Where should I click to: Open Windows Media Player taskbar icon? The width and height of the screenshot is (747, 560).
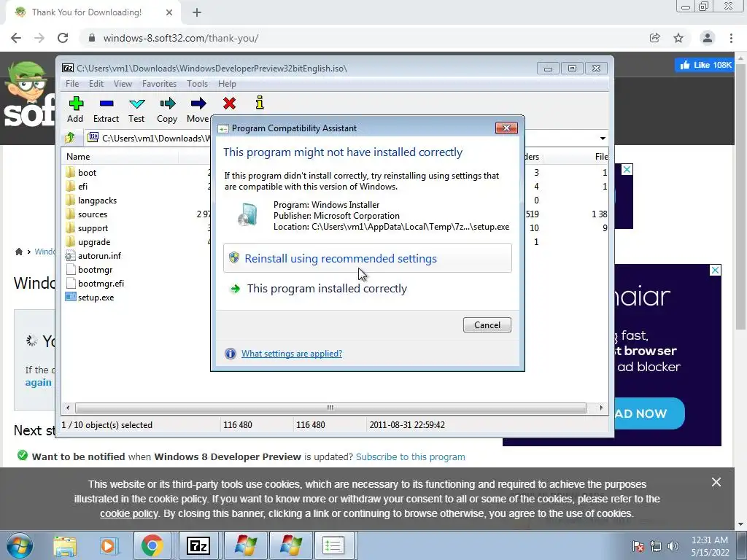point(108,545)
